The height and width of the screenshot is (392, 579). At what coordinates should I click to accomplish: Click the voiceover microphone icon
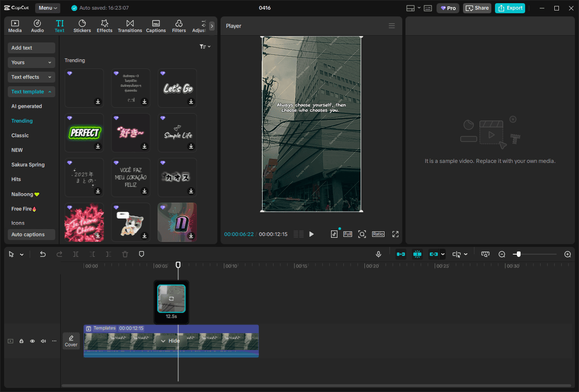coord(378,254)
